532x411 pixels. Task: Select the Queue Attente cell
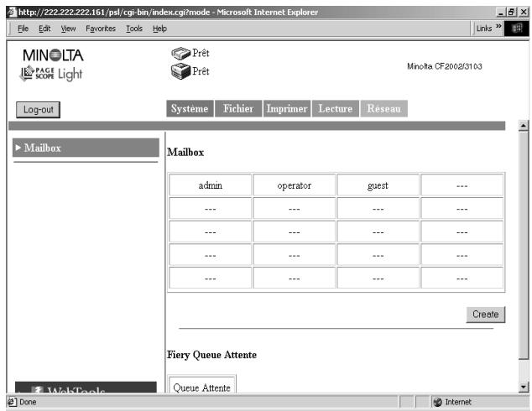202,386
